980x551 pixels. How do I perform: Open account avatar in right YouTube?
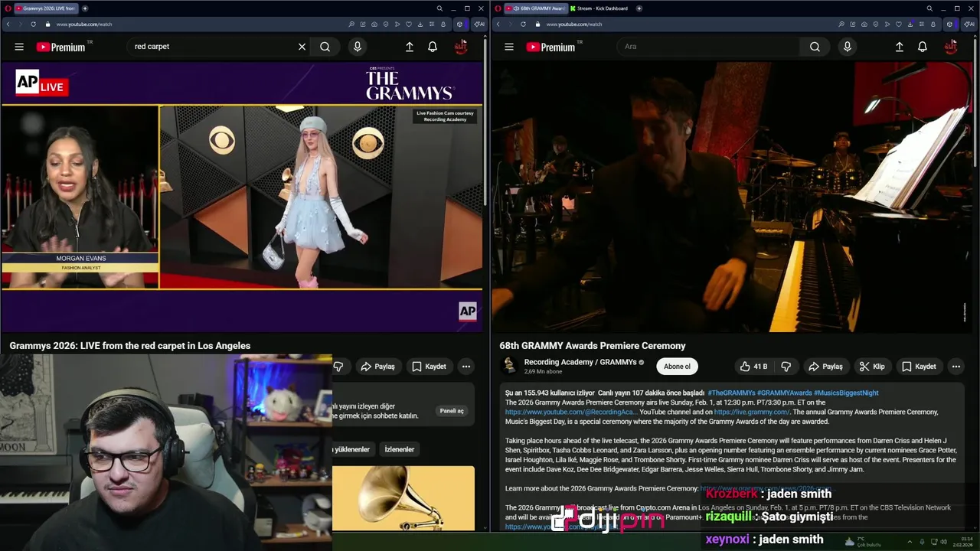[951, 47]
